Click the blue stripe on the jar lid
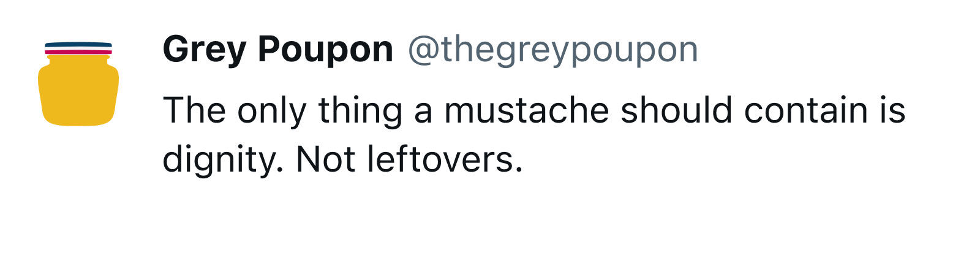This screenshot has height=277, width=980. [78, 44]
